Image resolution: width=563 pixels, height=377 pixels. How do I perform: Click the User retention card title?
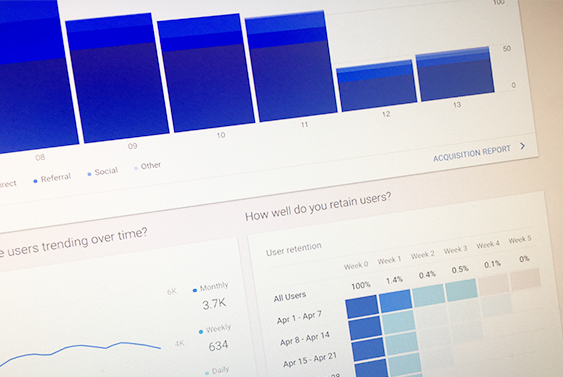[x=294, y=249]
